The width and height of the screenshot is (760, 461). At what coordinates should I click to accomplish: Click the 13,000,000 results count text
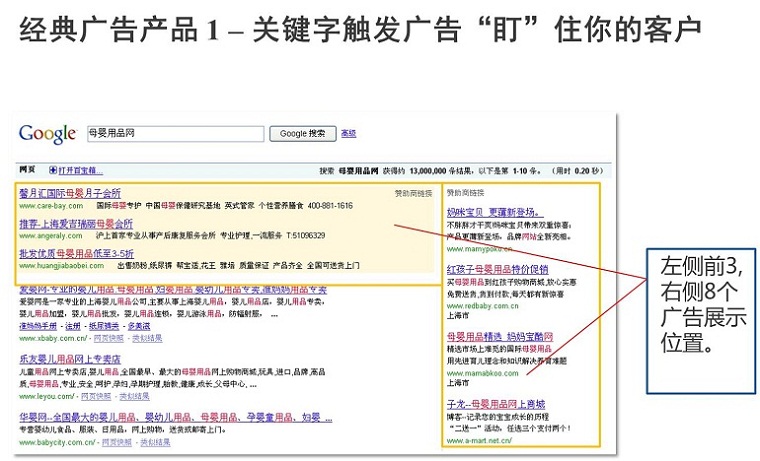(428, 171)
